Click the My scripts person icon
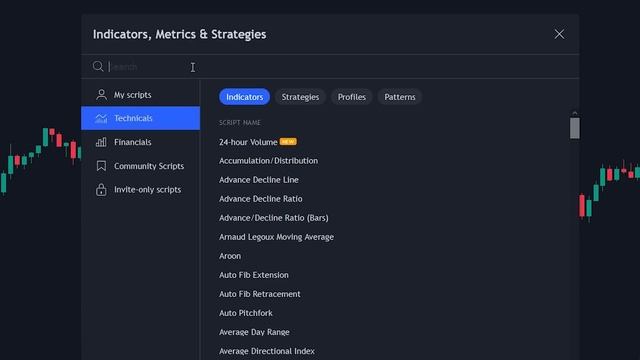The image size is (640, 360). 101,95
